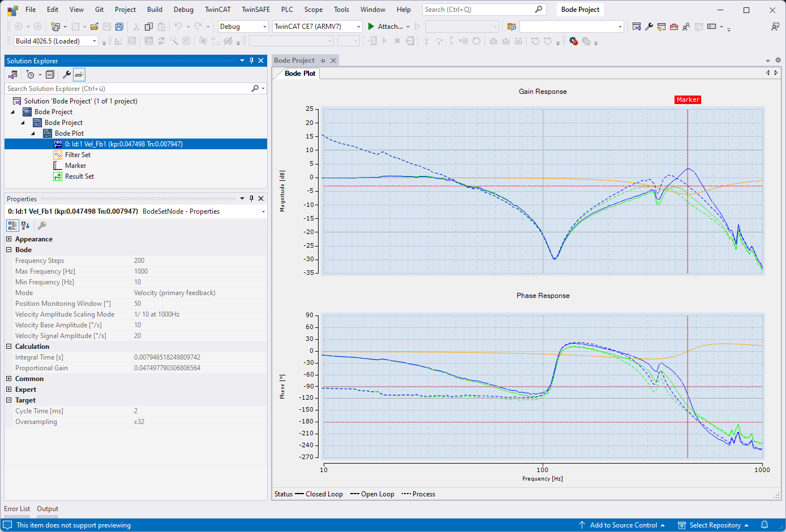
Task: Click the Team Explorer people icon
Action: point(686,27)
